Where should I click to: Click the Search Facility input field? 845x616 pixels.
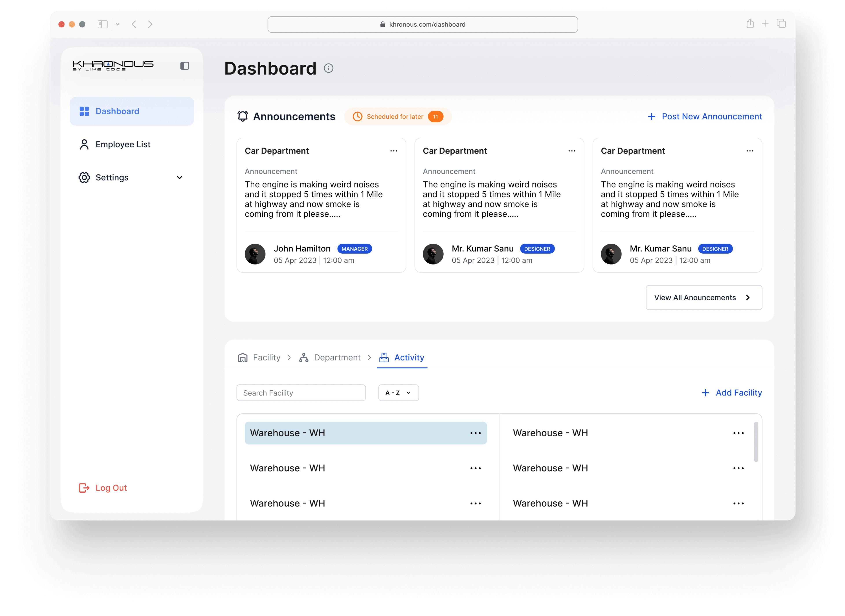pyautogui.click(x=301, y=393)
